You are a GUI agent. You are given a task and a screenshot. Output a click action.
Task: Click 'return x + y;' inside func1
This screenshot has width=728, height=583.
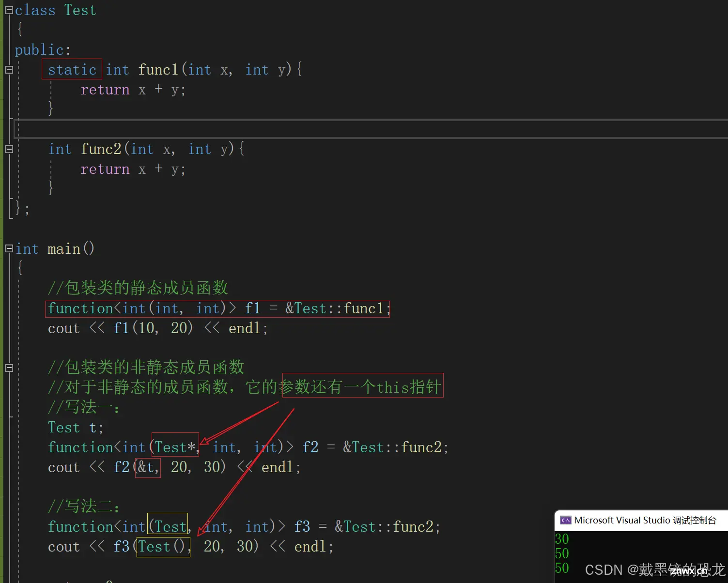[x=133, y=90]
